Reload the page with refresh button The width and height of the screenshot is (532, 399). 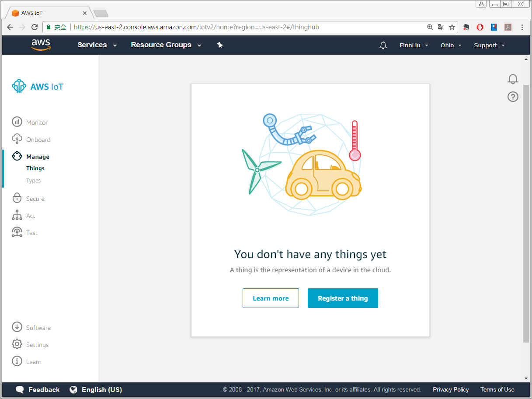[35, 27]
